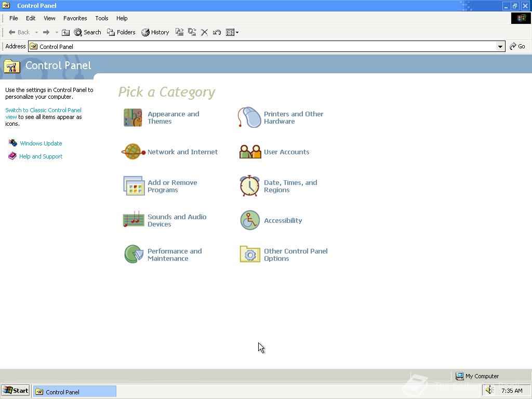Image resolution: width=532 pixels, height=399 pixels.
Task: Click the volume speaker tray icon
Action: pos(489,390)
